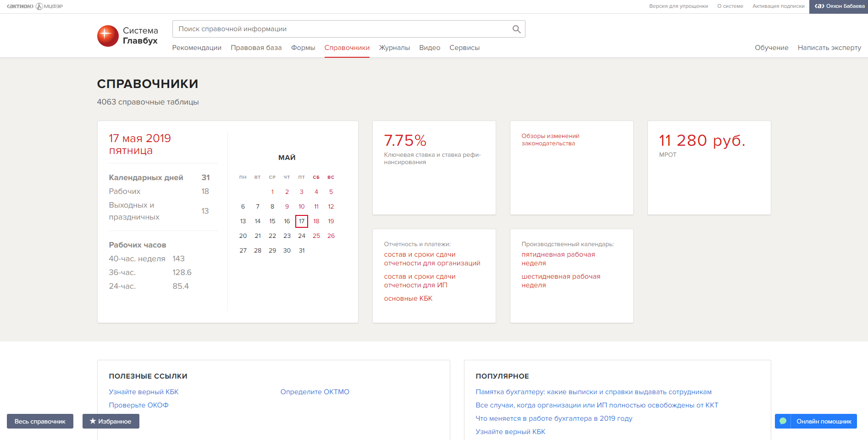Click the star icon on Избранное

pos(93,421)
